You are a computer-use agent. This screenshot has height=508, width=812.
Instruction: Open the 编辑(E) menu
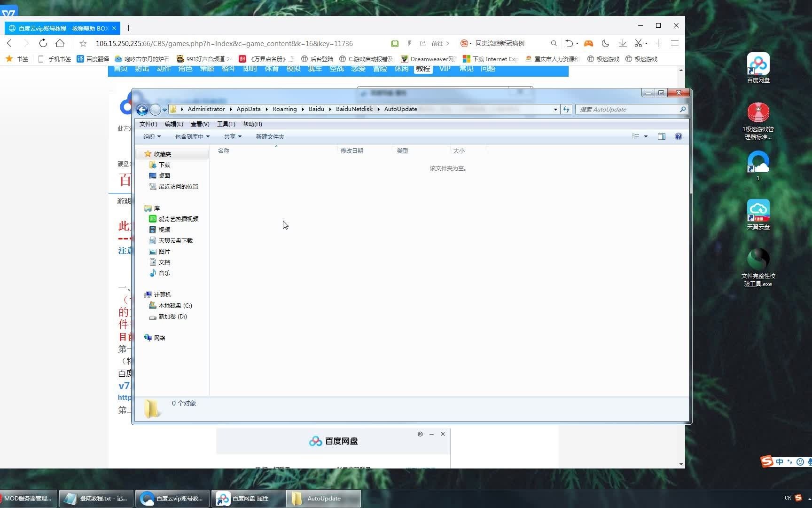coord(174,124)
